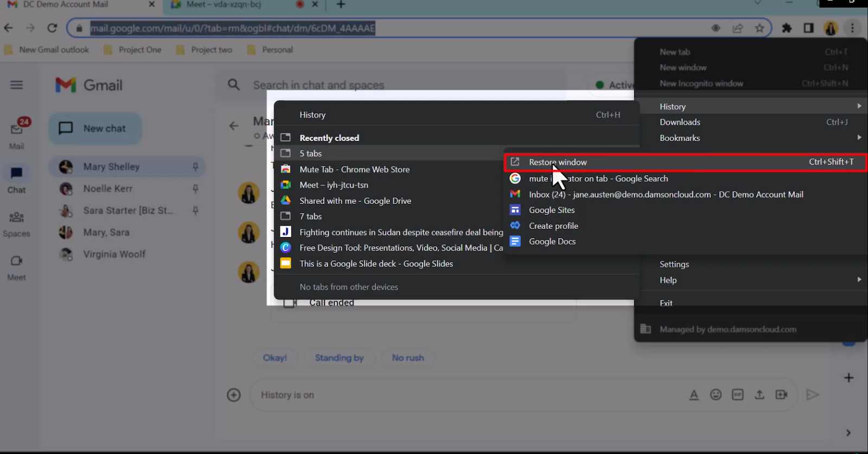This screenshot has height=454, width=868.
Task: Reopen Shared with me - Google Drive
Action: coord(390,201)
